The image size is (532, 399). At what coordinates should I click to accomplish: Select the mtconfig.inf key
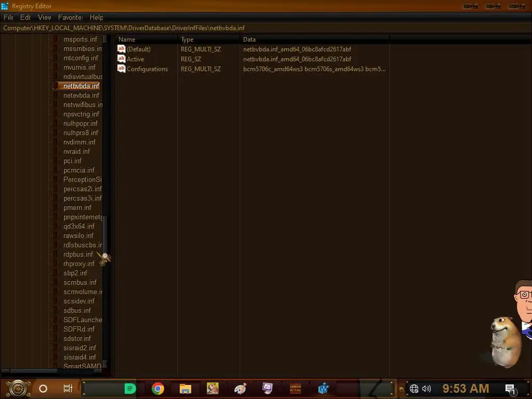(81, 58)
